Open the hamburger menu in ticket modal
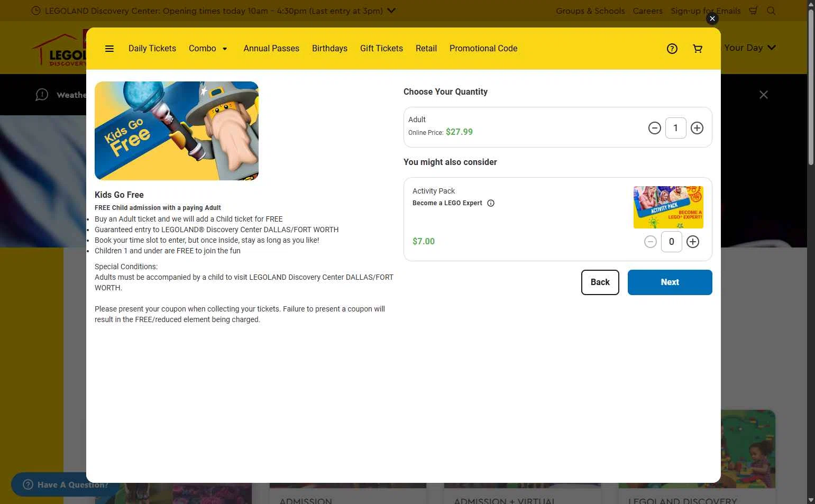Viewport: 815px width, 504px height. [x=109, y=49]
